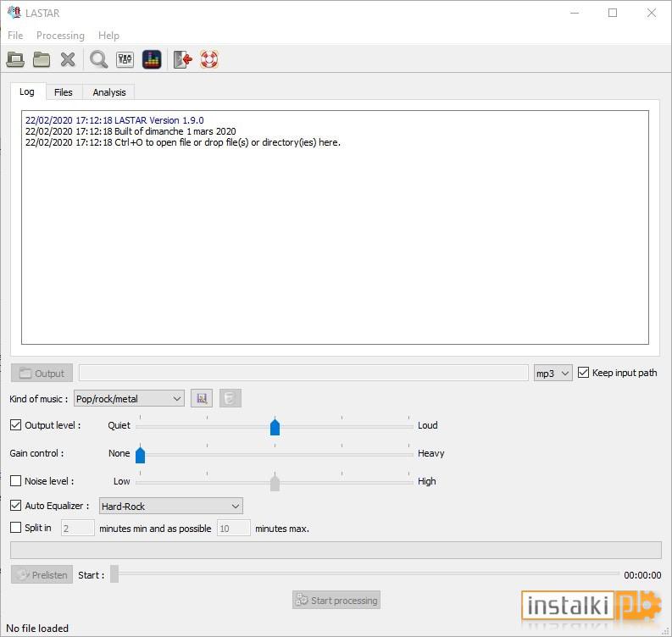
Task: Click the open folder toolbar icon
Action: [42, 59]
